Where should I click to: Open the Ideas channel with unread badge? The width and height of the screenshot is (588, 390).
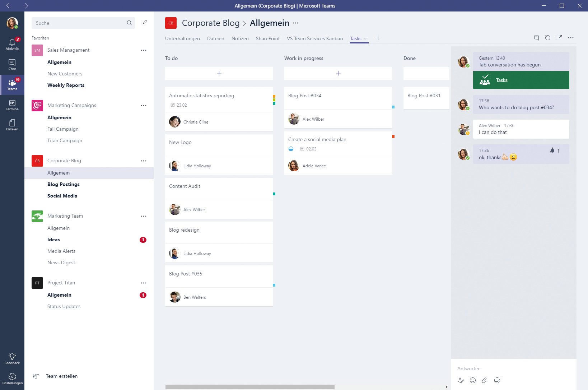coord(53,240)
